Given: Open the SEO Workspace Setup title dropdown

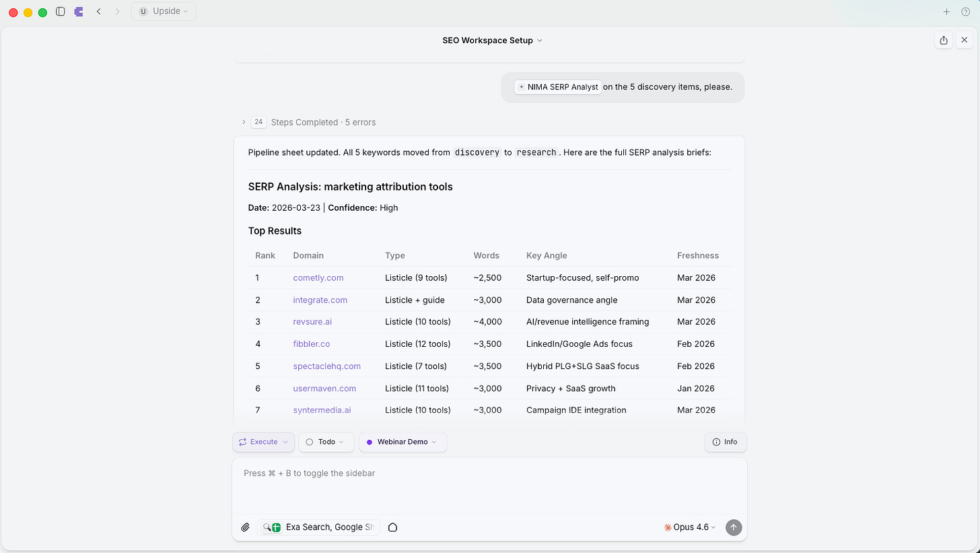Looking at the screenshot, I should 492,40.
